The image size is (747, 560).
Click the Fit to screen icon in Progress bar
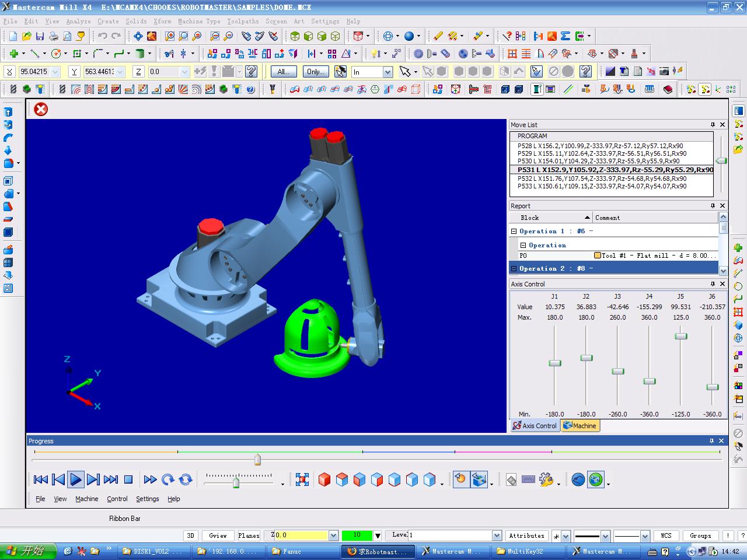(302, 480)
